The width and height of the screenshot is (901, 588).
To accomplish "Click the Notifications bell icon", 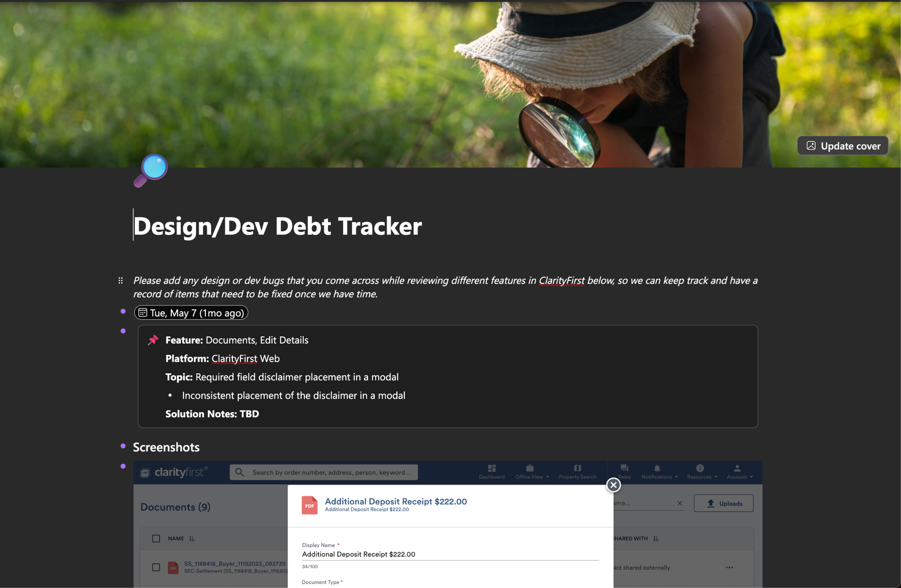I will coord(656,469).
